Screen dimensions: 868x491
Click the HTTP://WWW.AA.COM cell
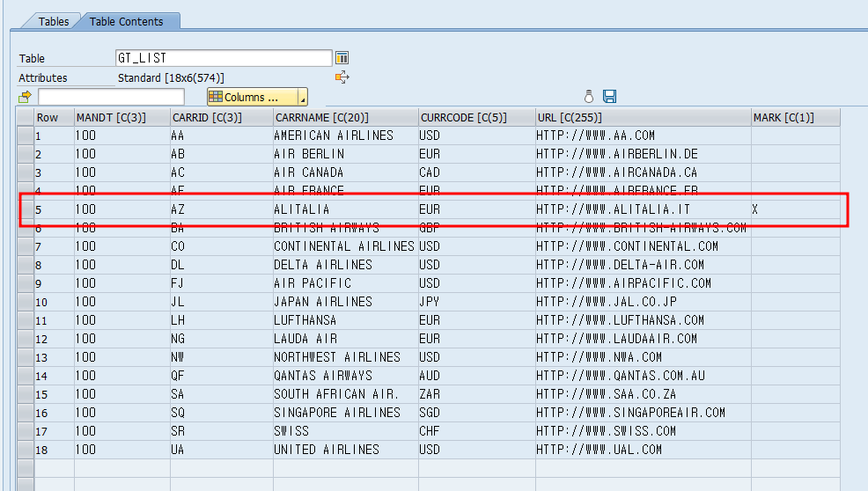point(644,136)
